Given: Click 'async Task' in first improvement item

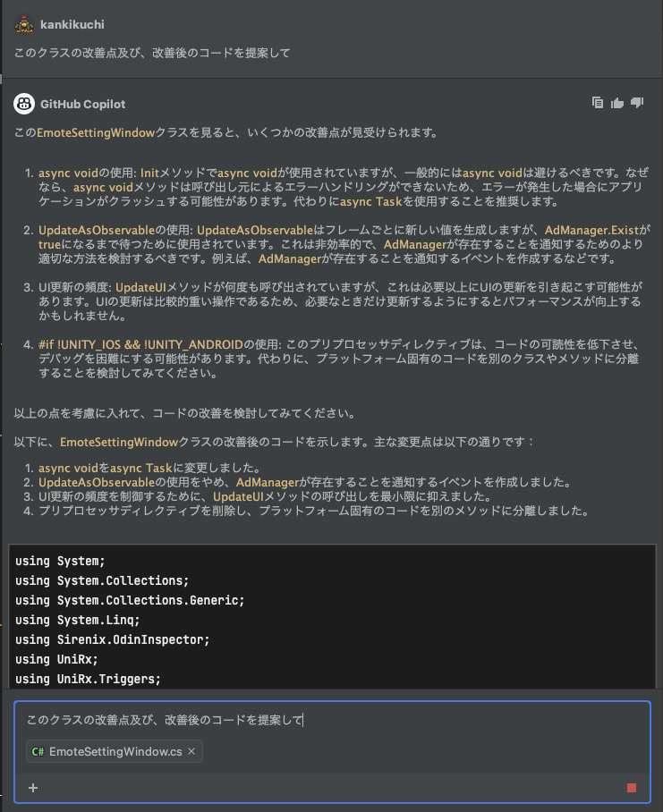Looking at the screenshot, I should tap(370, 201).
